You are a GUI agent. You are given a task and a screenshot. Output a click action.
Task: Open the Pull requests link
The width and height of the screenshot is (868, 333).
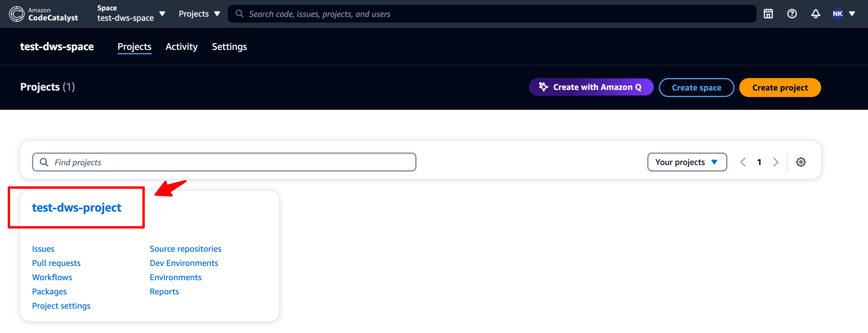(56, 263)
